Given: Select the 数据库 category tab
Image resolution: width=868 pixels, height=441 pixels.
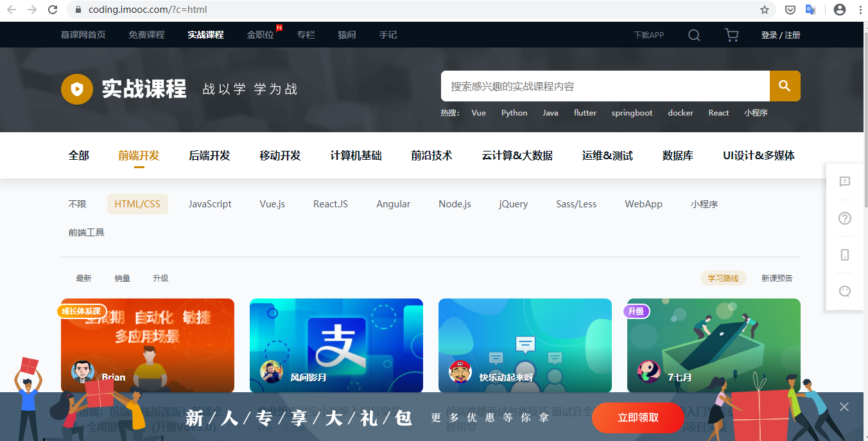Looking at the screenshot, I should tap(678, 155).
